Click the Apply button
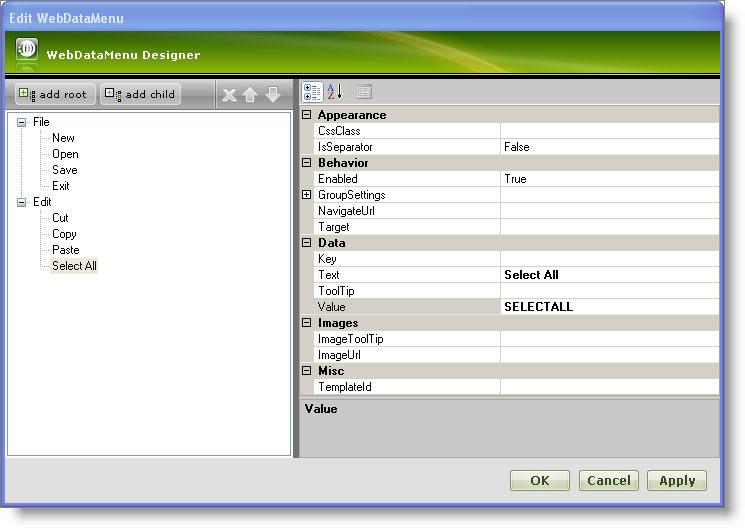Image resolution: width=745 pixels, height=528 pixels. pyautogui.click(x=677, y=481)
